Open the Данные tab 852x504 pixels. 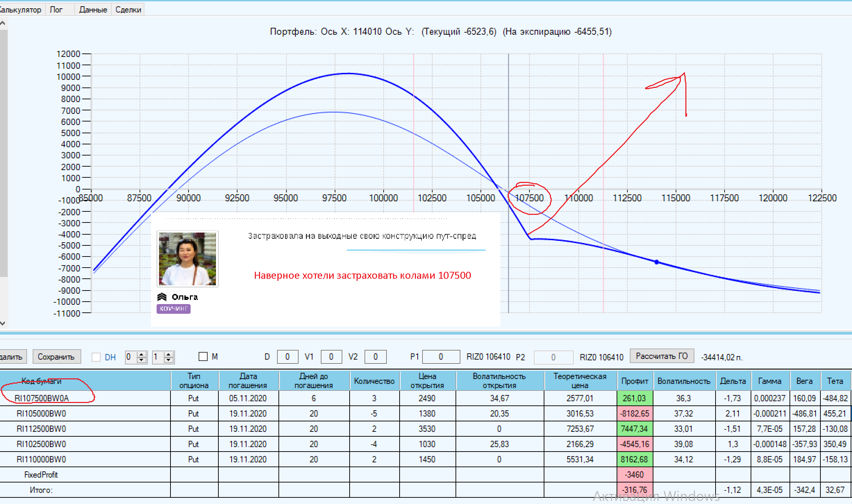point(93,10)
